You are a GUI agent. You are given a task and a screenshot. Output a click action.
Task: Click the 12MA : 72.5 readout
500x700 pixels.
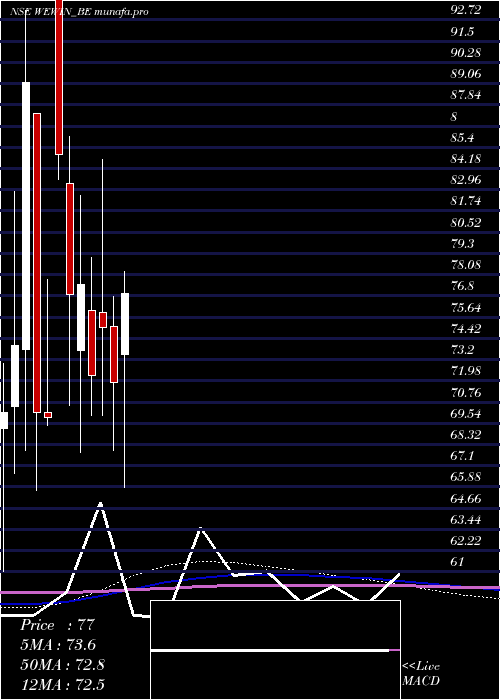(x=62, y=684)
